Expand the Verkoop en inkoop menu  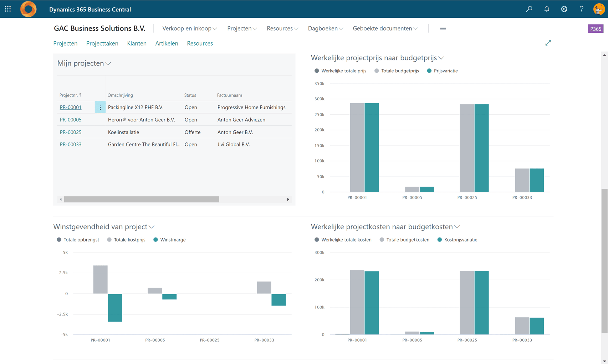coord(189,28)
